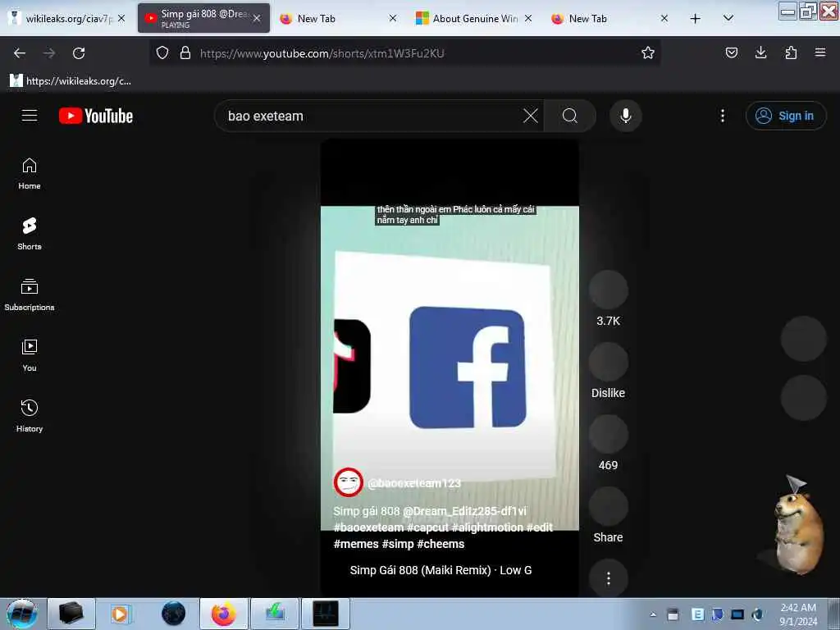
Task: Sign in to YouTube
Action: pyautogui.click(x=785, y=116)
